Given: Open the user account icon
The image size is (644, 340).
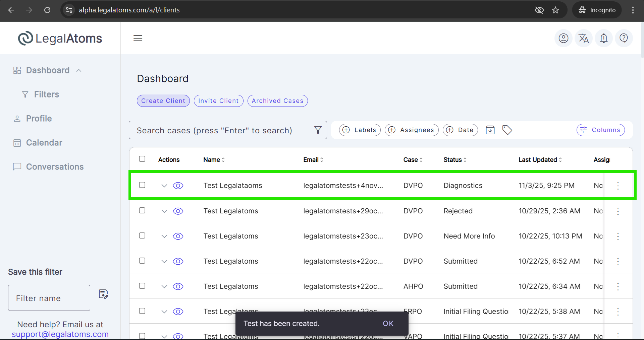Looking at the screenshot, I should click(x=563, y=38).
